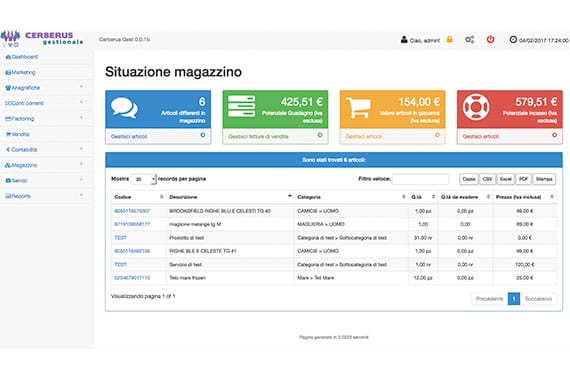
Task: Sort table by Descrizione column
Action: point(230,197)
